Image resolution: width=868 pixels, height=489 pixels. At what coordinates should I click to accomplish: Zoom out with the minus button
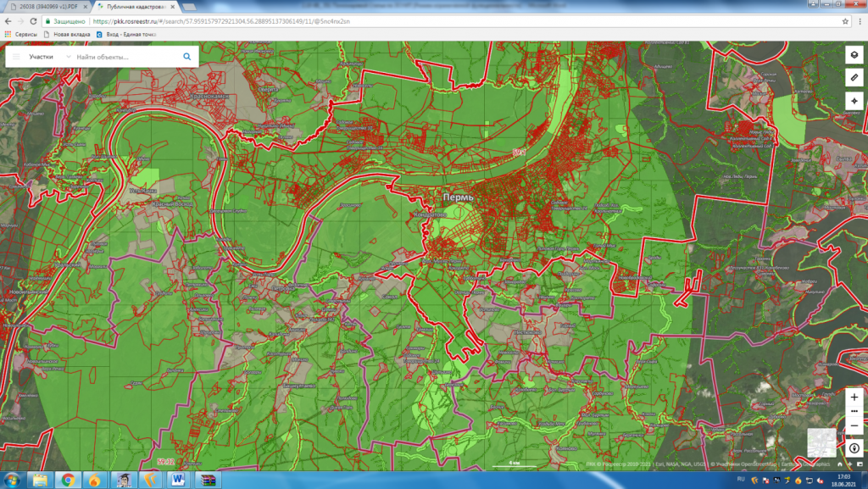[854, 425]
